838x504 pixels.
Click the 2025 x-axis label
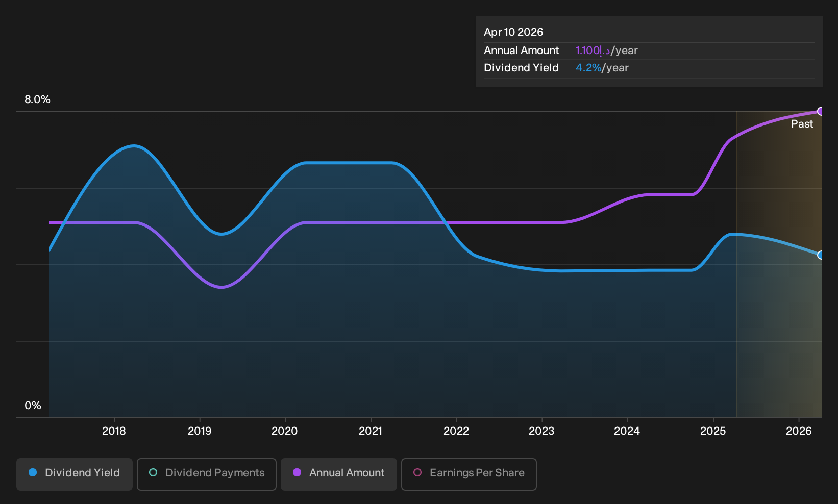(x=713, y=431)
